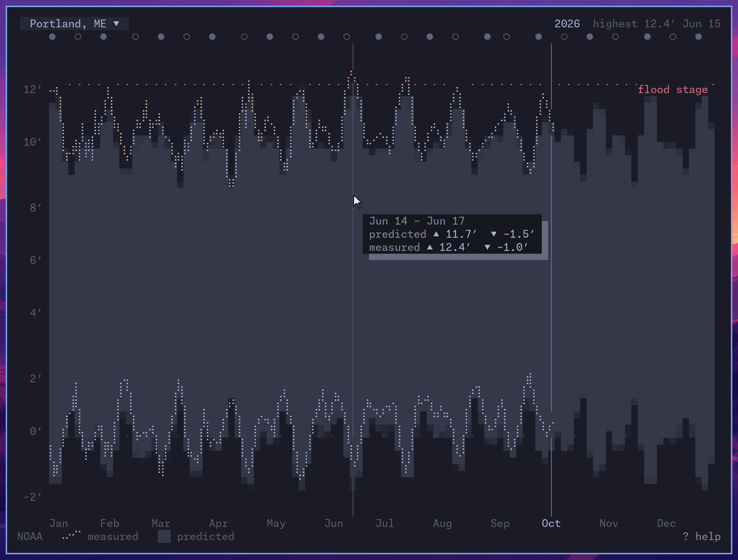Click the -2′ y-axis label
The image size is (738, 560).
[32, 497]
